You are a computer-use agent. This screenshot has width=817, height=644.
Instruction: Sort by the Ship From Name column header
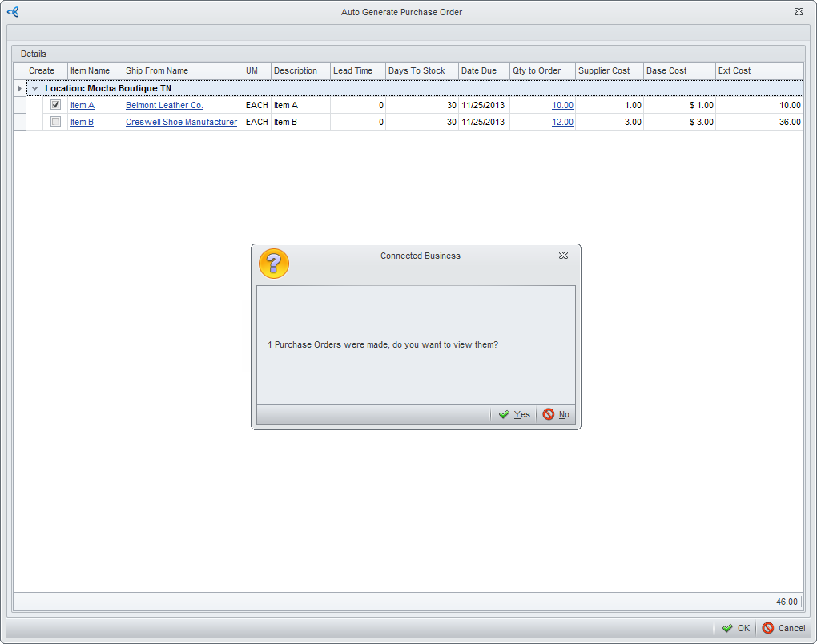tap(183, 70)
